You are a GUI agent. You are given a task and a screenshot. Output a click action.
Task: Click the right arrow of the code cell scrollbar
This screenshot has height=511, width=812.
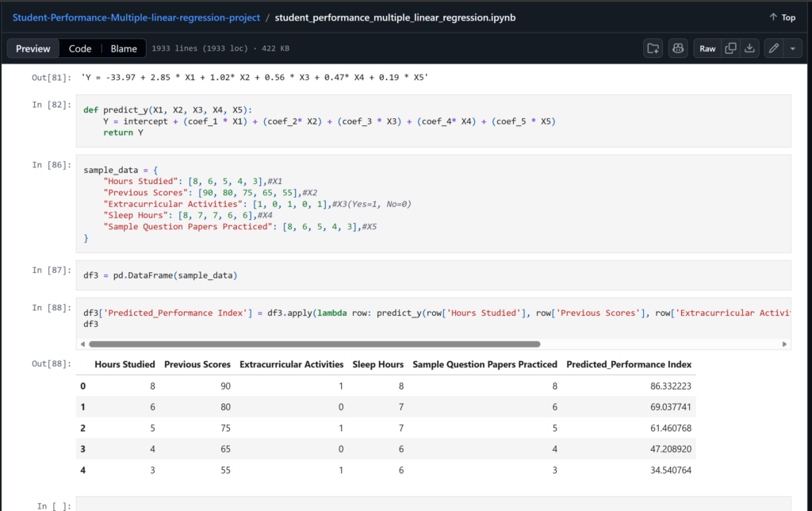pyautogui.click(x=784, y=344)
